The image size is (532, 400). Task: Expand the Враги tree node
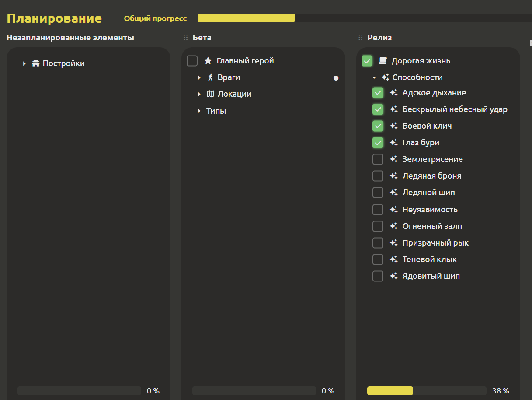point(199,77)
